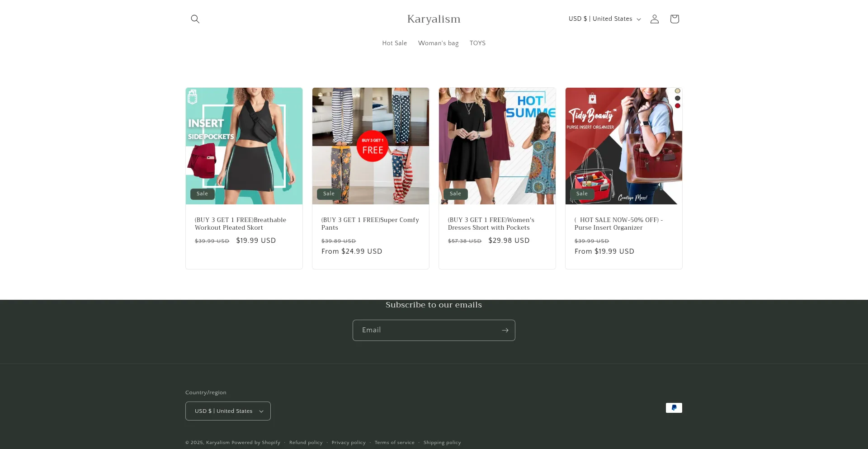Expand header USD United States selector
868x449 pixels.
point(604,19)
